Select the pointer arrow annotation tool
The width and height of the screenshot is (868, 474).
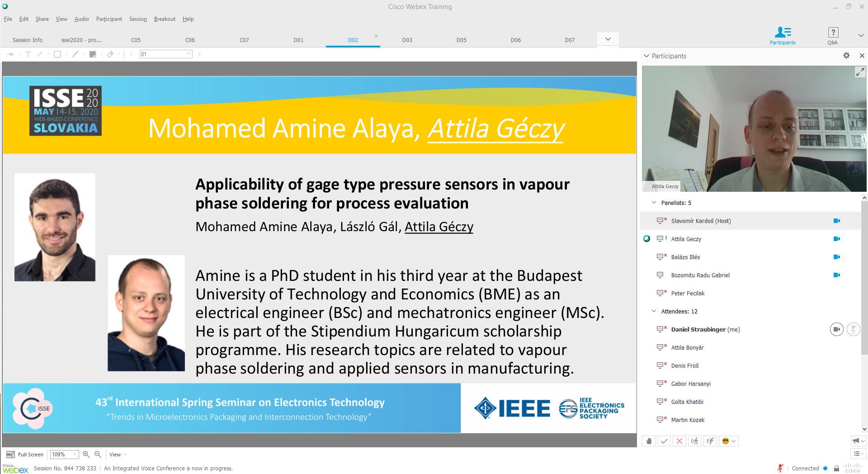(9, 54)
